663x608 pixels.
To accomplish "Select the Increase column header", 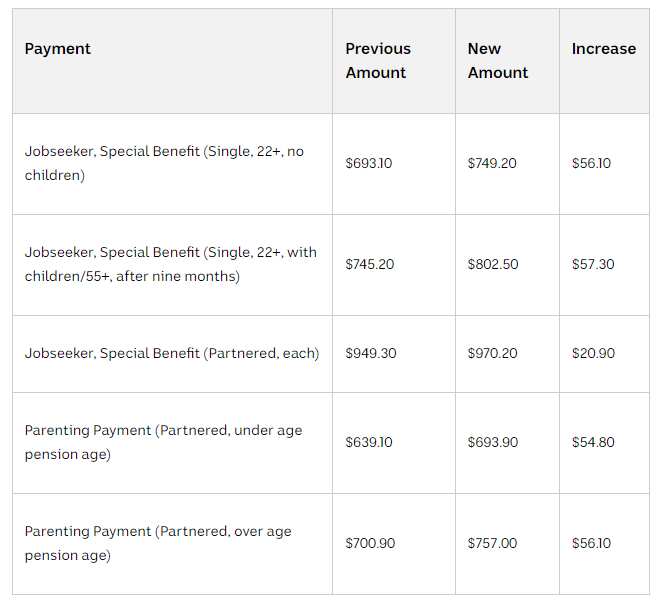I will pos(603,49).
